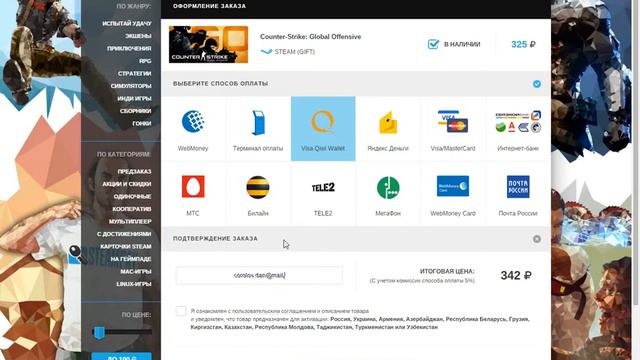
Task: Browse Акции и скидки category
Action: (127, 184)
